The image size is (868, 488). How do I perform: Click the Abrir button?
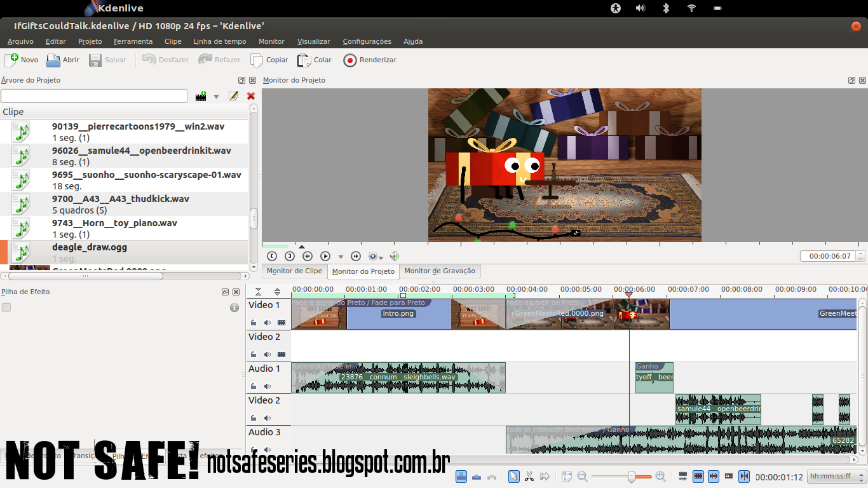[x=63, y=60]
